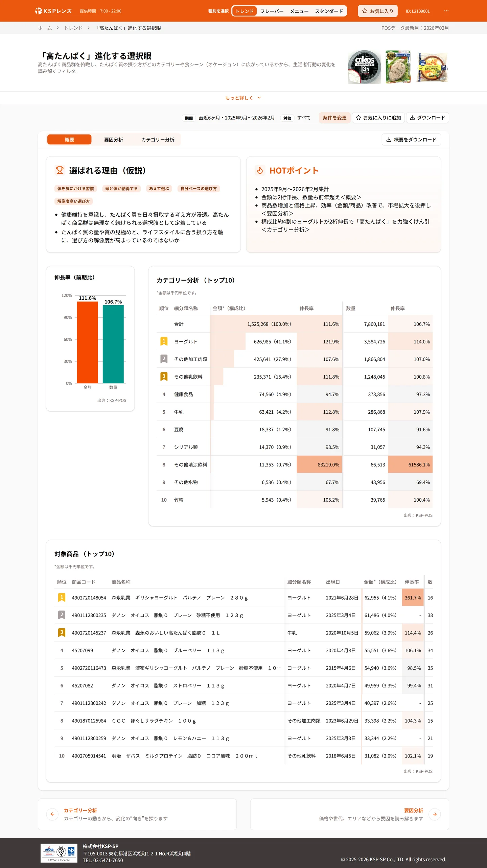This screenshot has width=487, height=868.
Task: Switch type to メニュー
Action: click(x=299, y=11)
